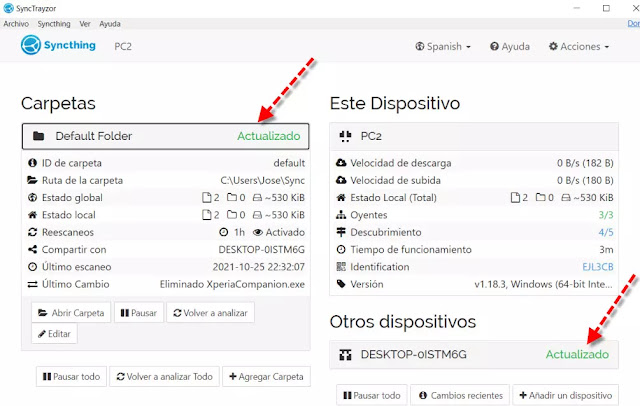Click the 4/5 Descubrimiento link

[x=606, y=232]
